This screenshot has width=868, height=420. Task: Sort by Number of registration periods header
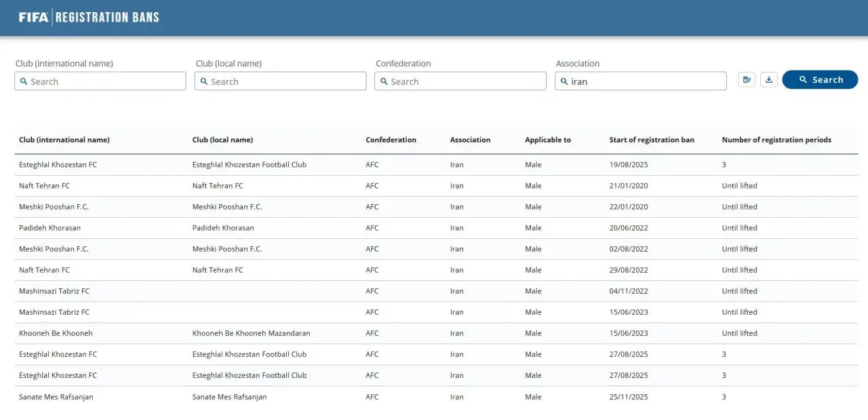click(776, 140)
